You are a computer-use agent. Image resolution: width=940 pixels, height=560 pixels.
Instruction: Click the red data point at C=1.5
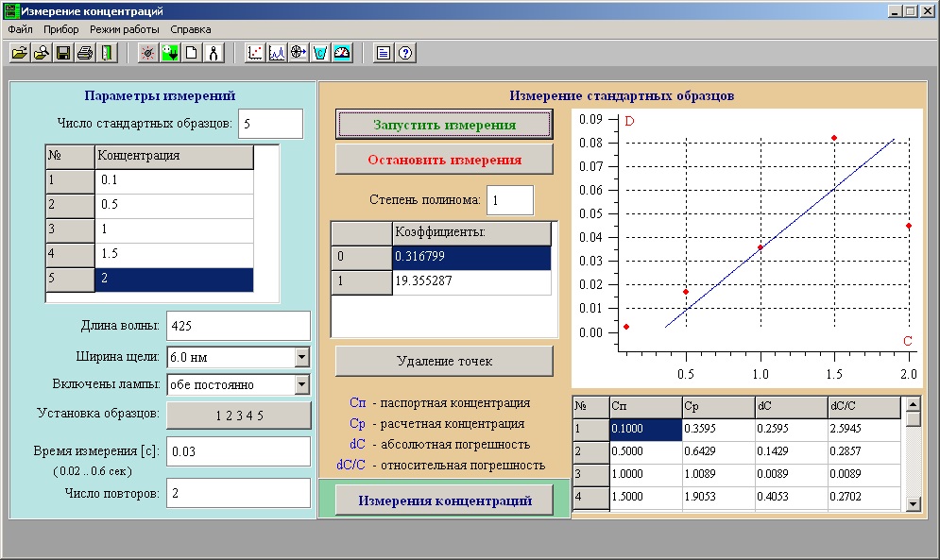(x=834, y=139)
